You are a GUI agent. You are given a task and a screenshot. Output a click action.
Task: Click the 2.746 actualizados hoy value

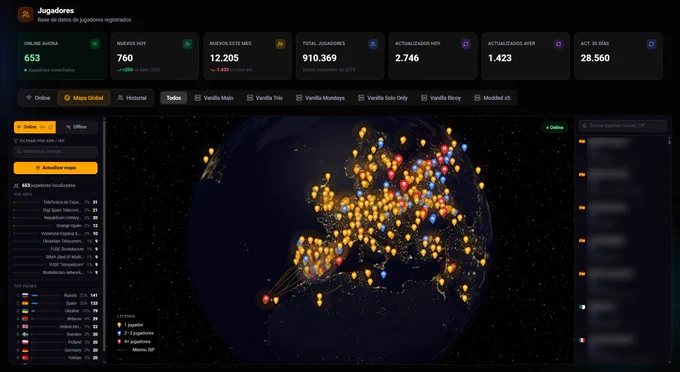point(407,58)
